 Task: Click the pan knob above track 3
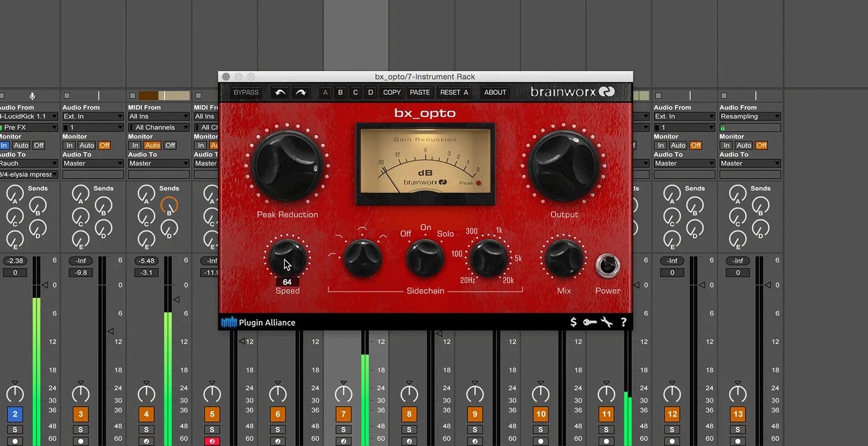[x=80, y=394]
